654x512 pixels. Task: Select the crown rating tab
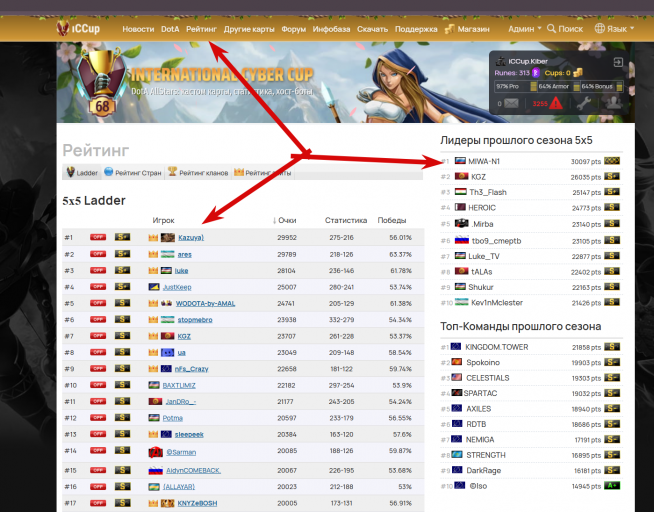point(263,172)
